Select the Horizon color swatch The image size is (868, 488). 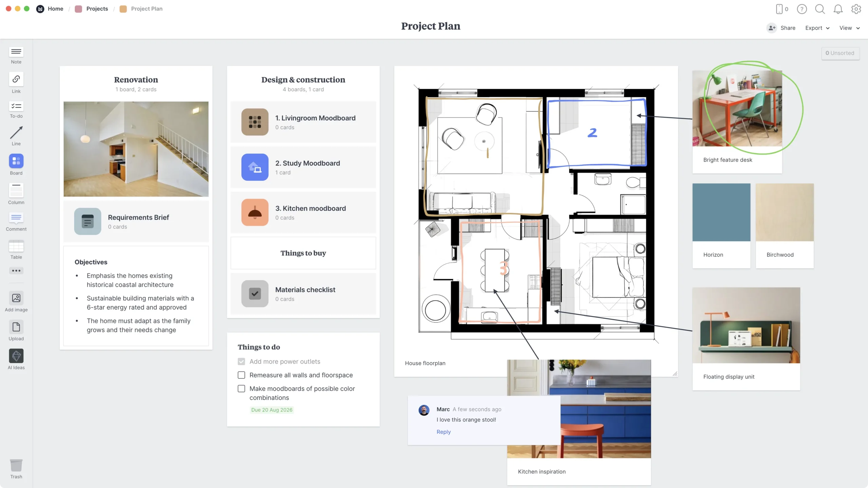(x=721, y=212)
